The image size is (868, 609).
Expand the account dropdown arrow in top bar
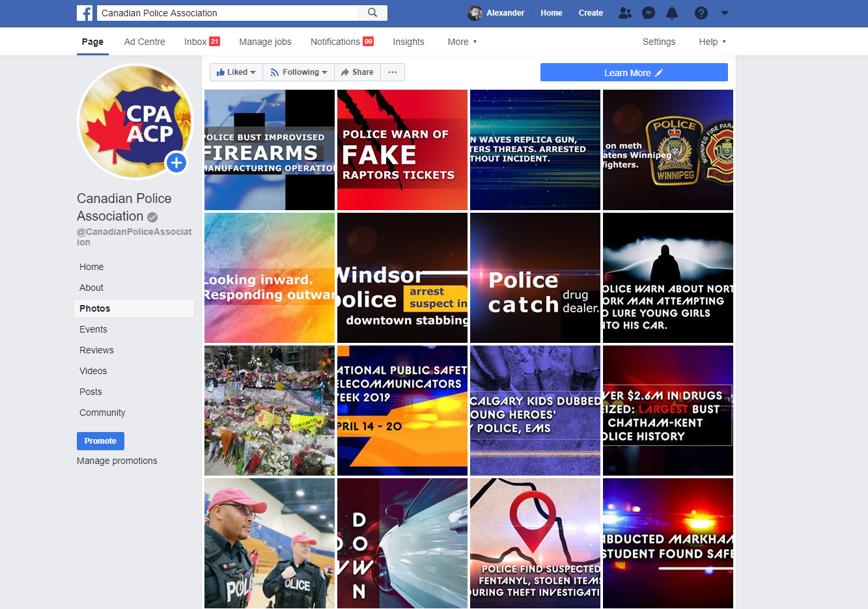(x=725, y=13)
